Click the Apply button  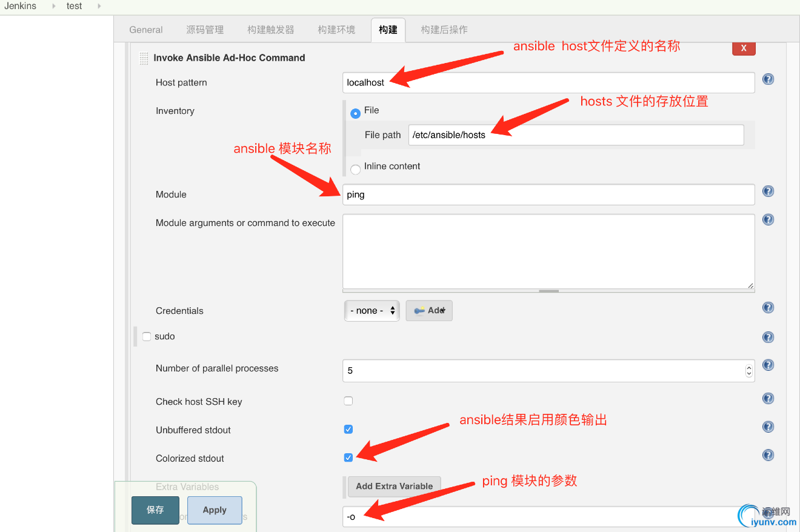coord(215,510)
